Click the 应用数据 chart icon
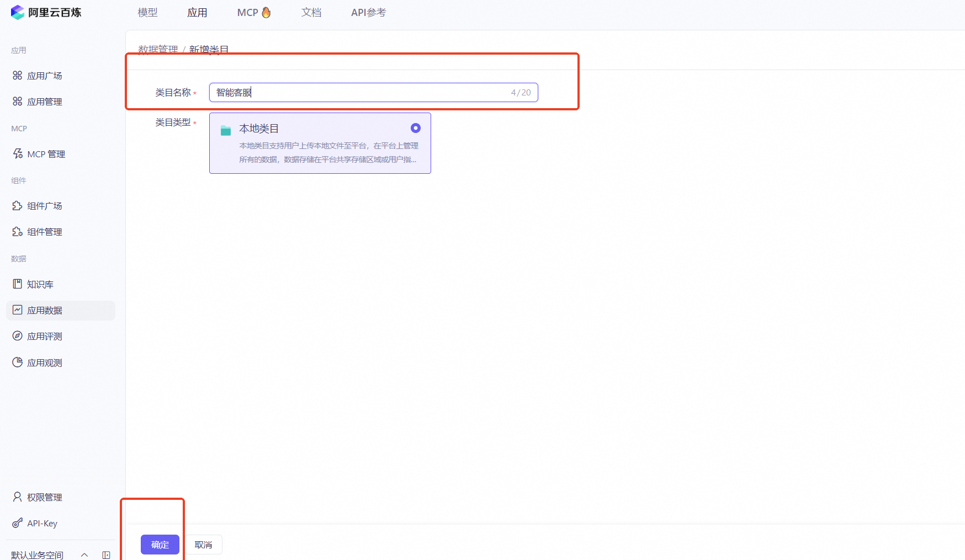 coord(18,310)
